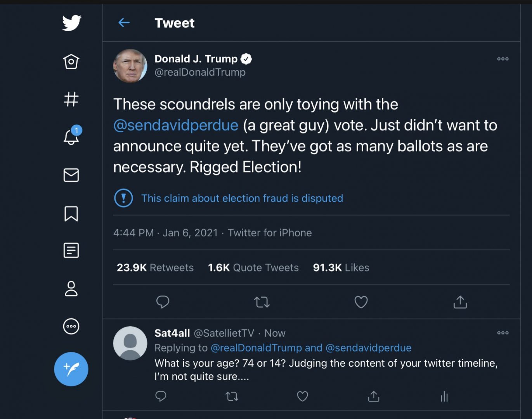Open Messages envelope icon
The height and width of the screenshot is (419, 532).
point(71,175)
